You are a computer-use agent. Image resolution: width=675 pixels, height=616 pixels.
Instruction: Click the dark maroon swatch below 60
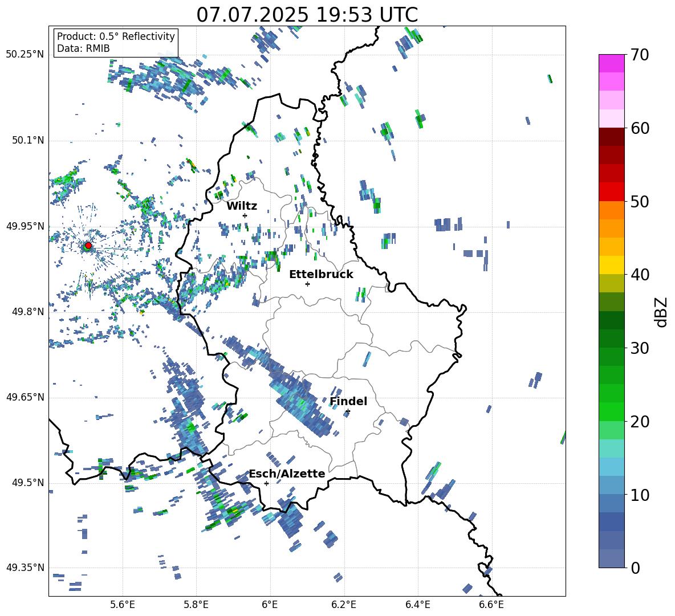611,137
